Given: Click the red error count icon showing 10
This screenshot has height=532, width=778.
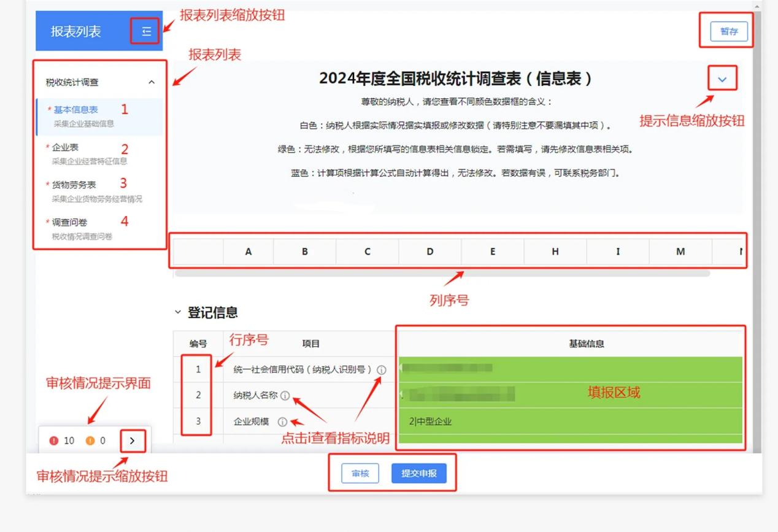Looking at the screenshot, I should point(54,441).
